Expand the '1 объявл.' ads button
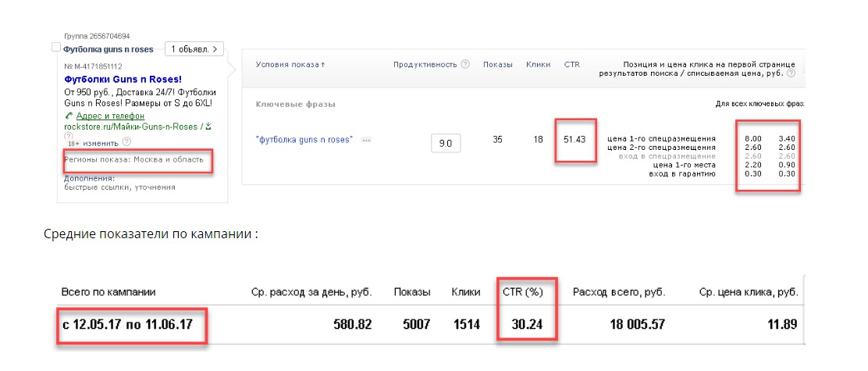Viewport: 868px width, 371px height. click(x=194, y=48)
